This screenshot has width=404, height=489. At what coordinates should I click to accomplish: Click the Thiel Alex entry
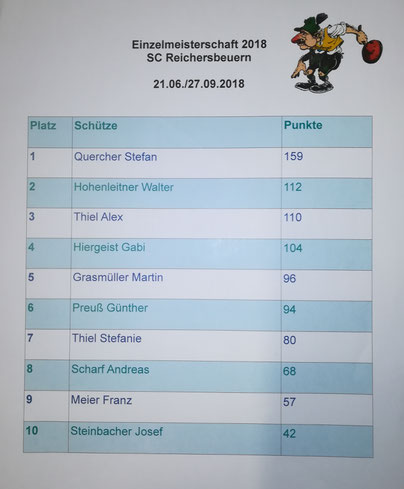[98, 217]
